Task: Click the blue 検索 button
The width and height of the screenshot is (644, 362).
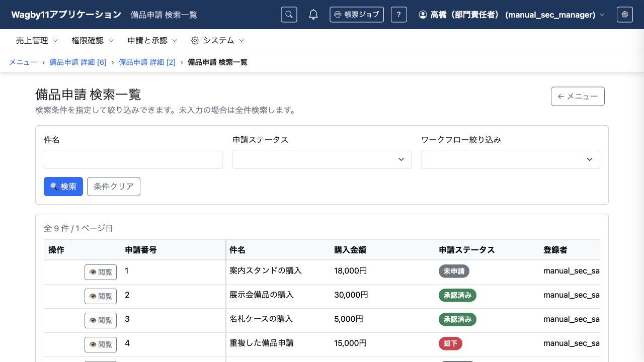Action: click(63, 187)
